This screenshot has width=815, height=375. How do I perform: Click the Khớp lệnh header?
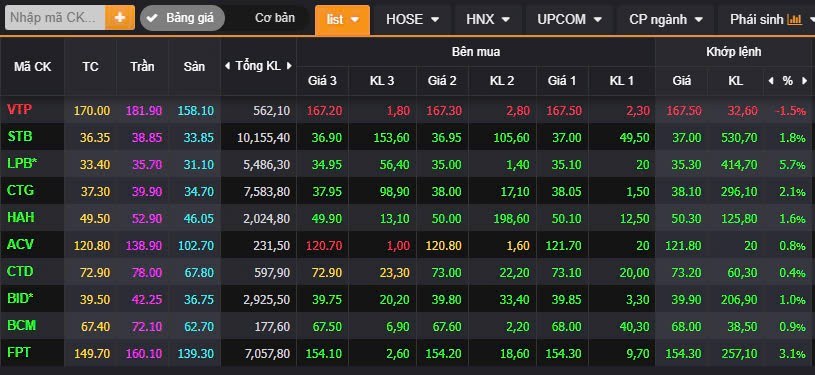[x=733, y=51]
